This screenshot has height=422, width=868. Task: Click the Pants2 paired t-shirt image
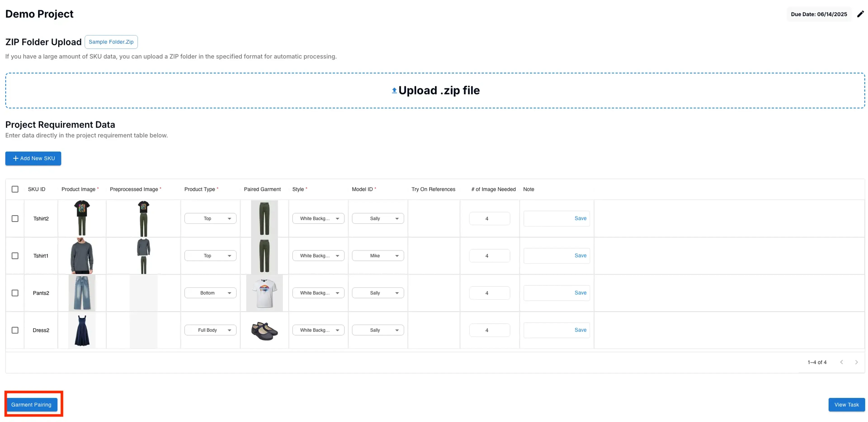pyautogui.click(x=264, y=293)
